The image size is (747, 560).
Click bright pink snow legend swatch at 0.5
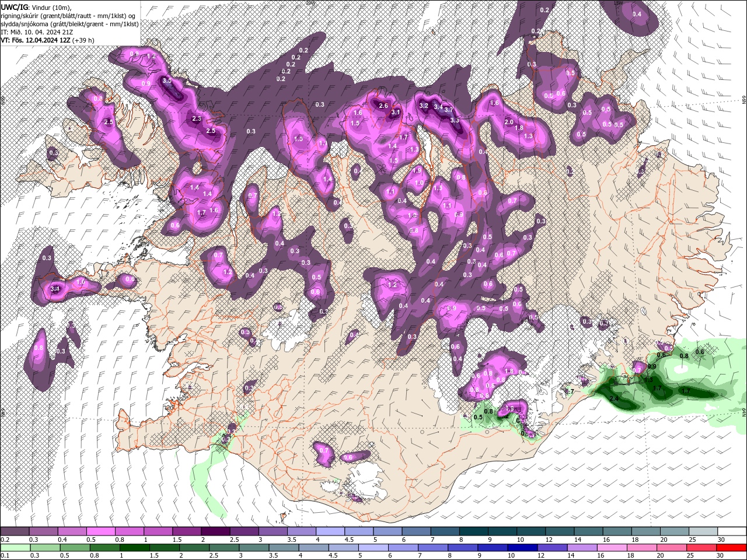pos(100,531)
